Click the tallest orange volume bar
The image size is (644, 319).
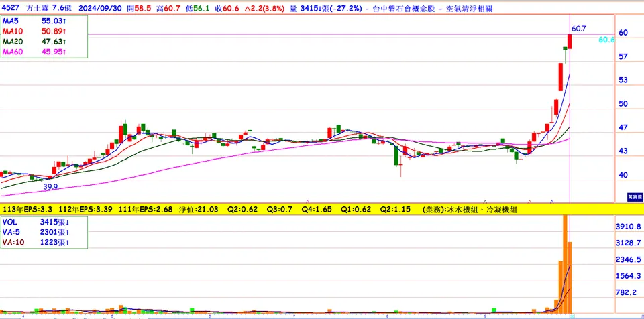coord(565,264)
